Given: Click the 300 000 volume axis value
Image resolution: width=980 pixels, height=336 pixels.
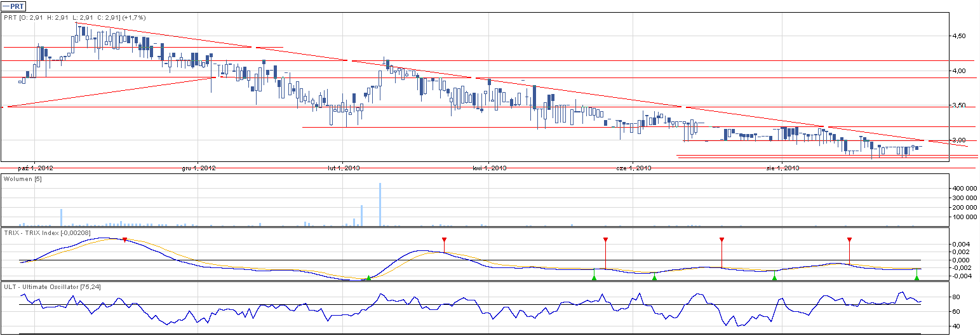Looking at the screenshot, I should pyautogui.click(x=963, y=198).
